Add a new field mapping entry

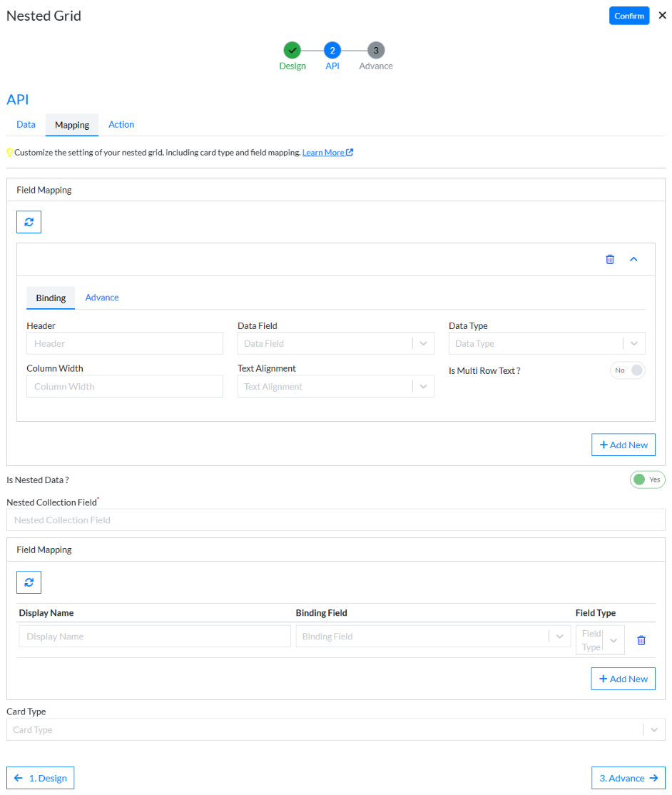click(x=623, y=445)
